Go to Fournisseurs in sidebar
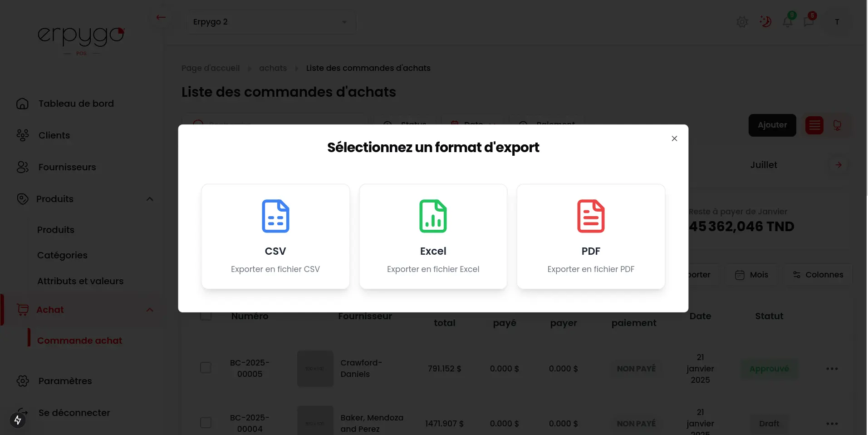 coord(67,167)
